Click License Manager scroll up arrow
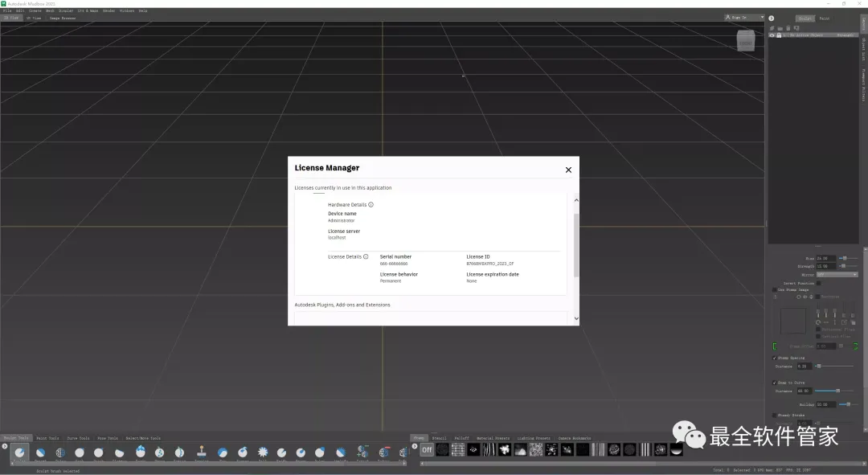This screenshot has height=475, width=868. (576, 200)
